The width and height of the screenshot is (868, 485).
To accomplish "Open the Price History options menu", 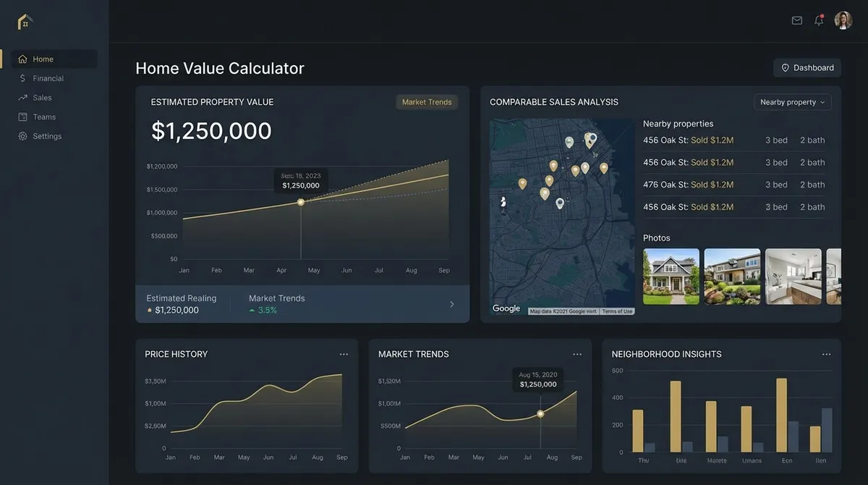I will (x=344, y=354).
